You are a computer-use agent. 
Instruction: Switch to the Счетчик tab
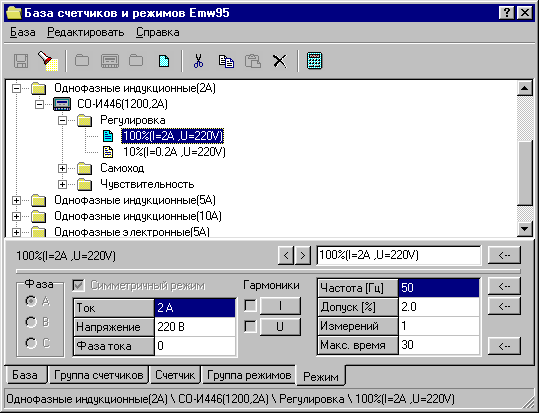175,374
